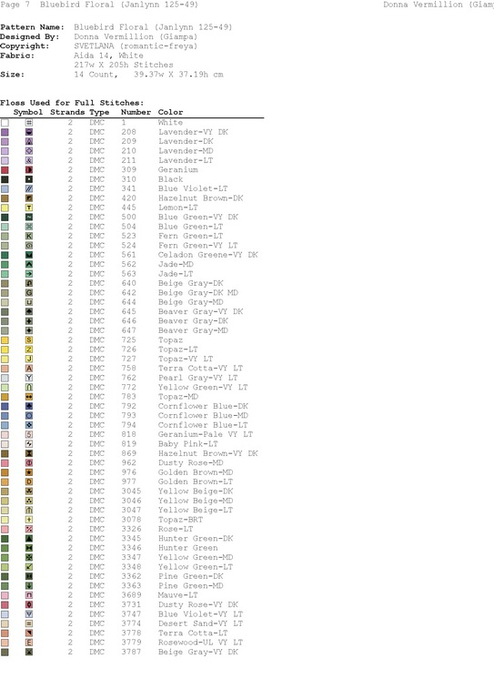Select the red swatch for Geranium 309
The image size is (494, 699).
tap(5, 170)
